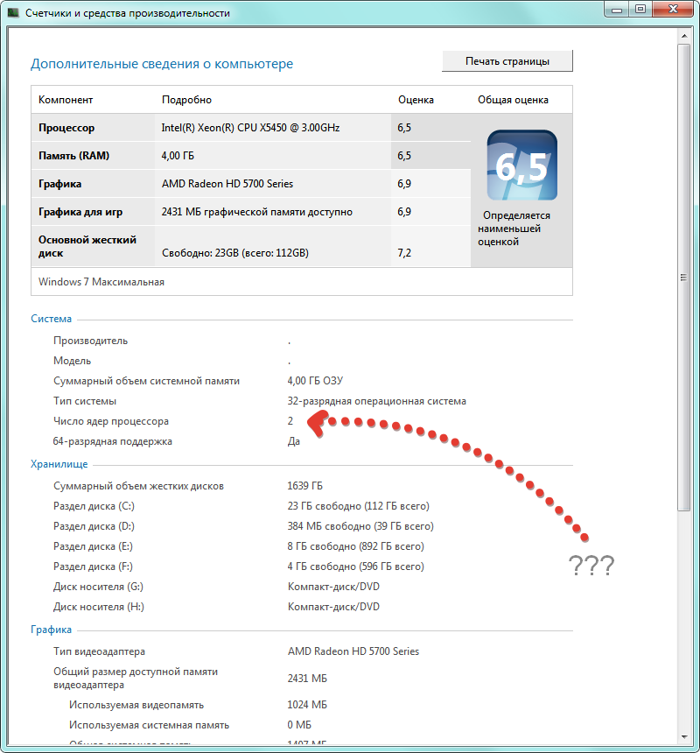Minimize the performance counters window
700x753 pixels.
tap(617, 9)
